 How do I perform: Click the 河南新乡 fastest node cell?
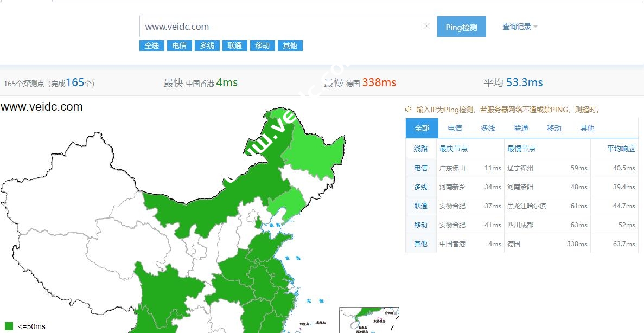pyautogui.click(x=452, y=187)
